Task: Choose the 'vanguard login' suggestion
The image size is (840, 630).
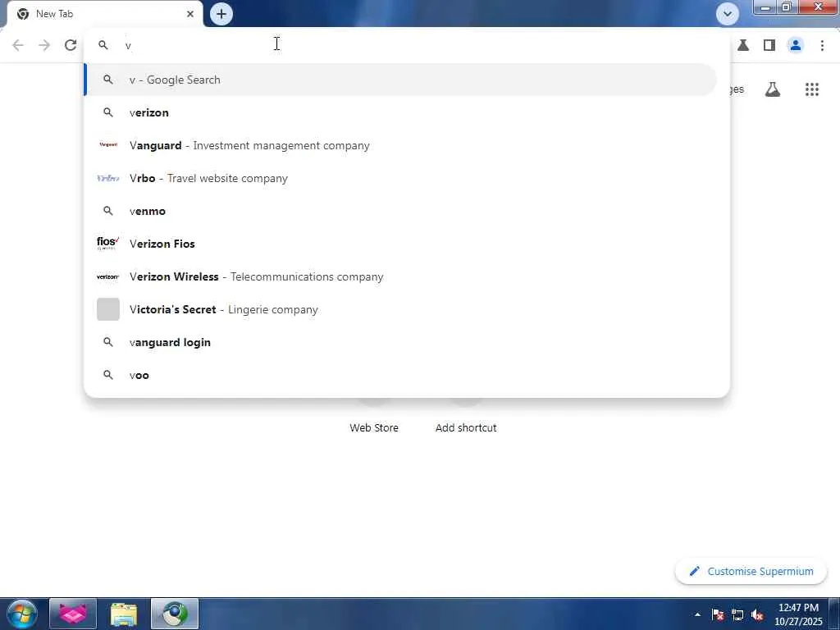Action: [400, 342]
